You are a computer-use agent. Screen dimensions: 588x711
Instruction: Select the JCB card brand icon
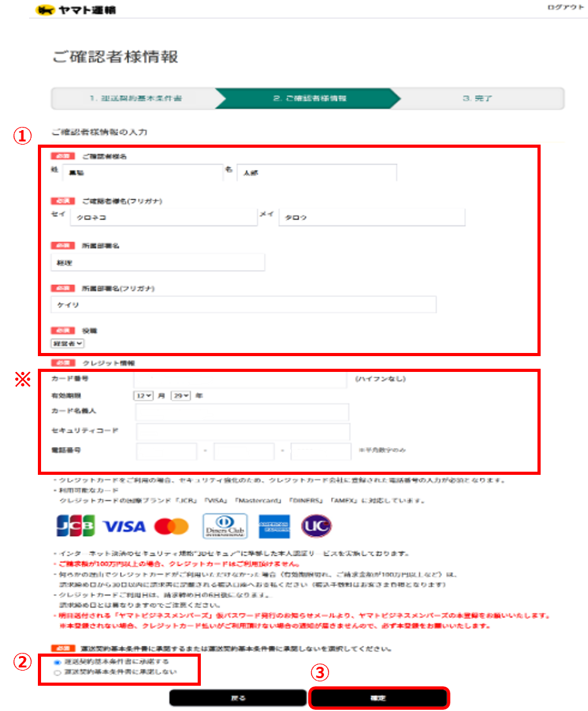[x=77, y=524]
